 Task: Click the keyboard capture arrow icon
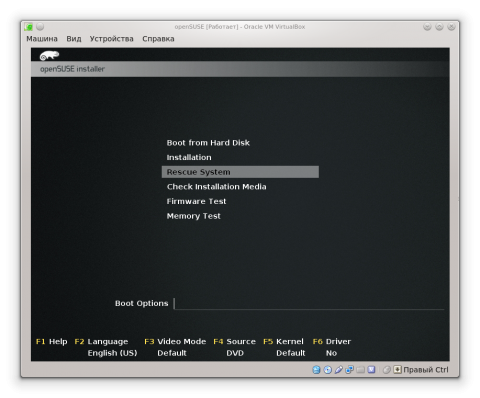397,369
